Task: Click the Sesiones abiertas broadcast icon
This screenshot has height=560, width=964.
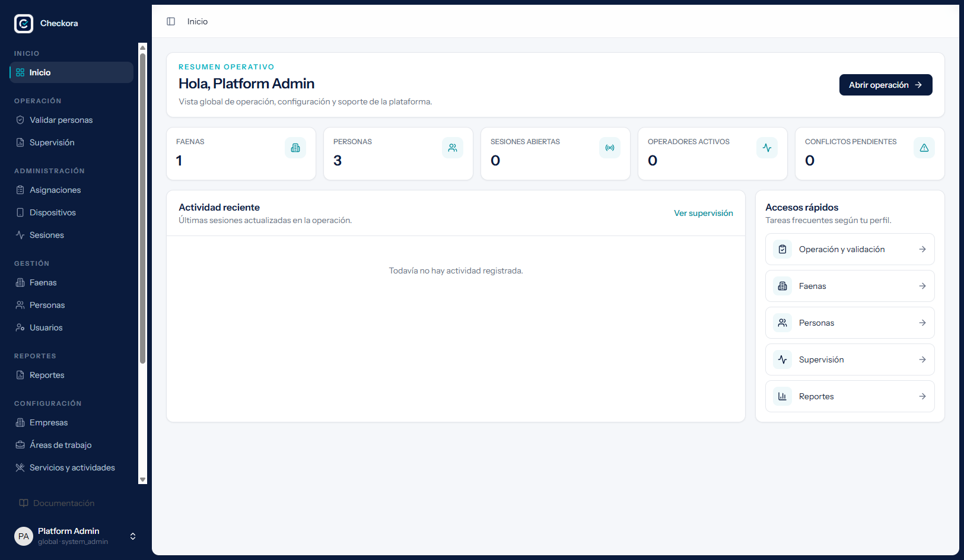Action: (610, 148)
